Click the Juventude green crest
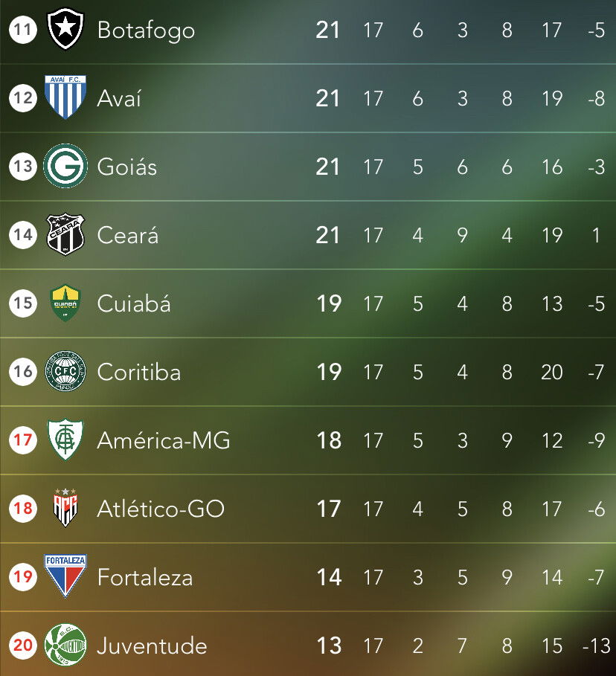This screenshot has height=676, width=616. pos(65,645)
